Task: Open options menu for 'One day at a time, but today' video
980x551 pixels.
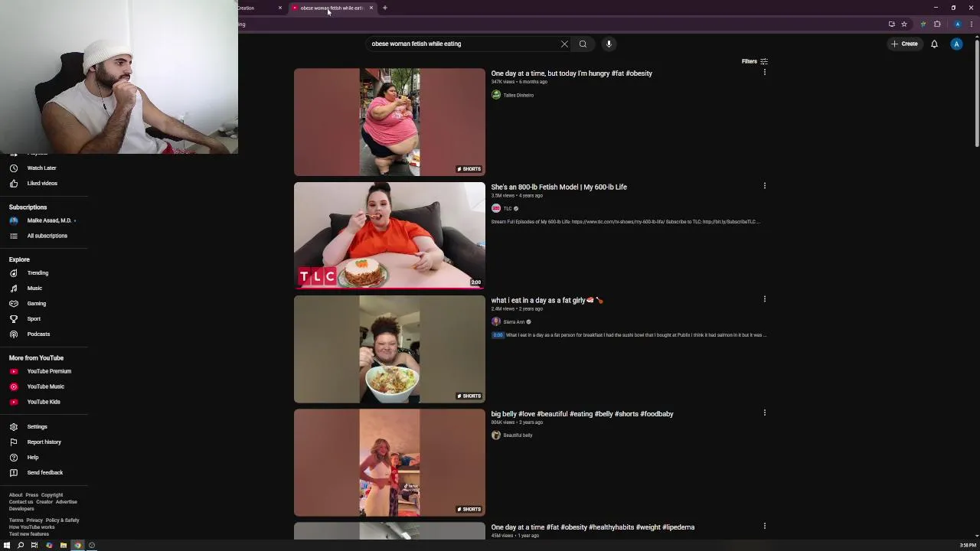Action: coord(764,73)
